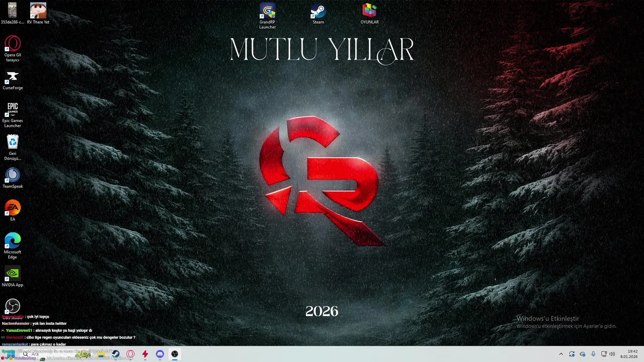Screen dimensions: 644x362
Task: Open the red lightning bolt taskbar app
Action: coord(145,354)
